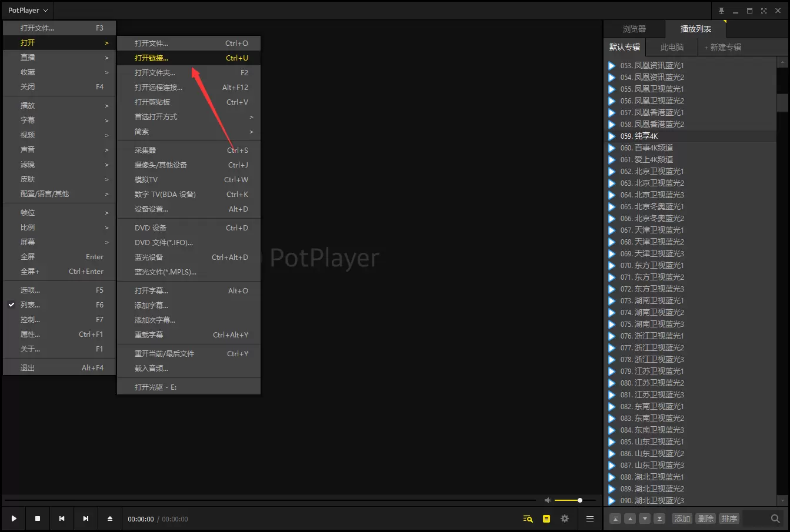The height and width of the screenshot is (532, 790).
Task: Click the eject/open file icon
Action: (110, 518)
